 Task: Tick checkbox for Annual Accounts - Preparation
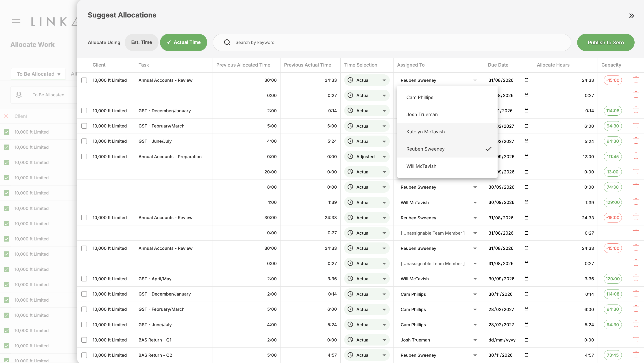point(84,157)
